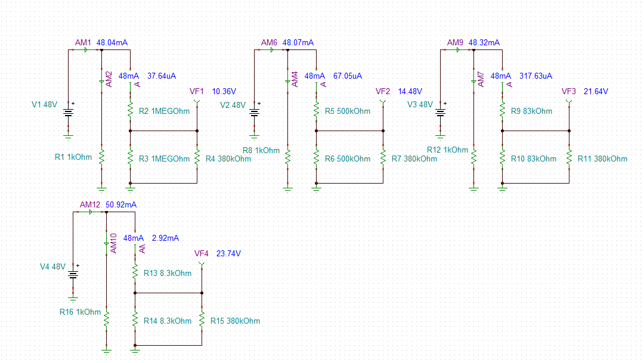Select the "R15 380kOhm" label

point(236,321)
